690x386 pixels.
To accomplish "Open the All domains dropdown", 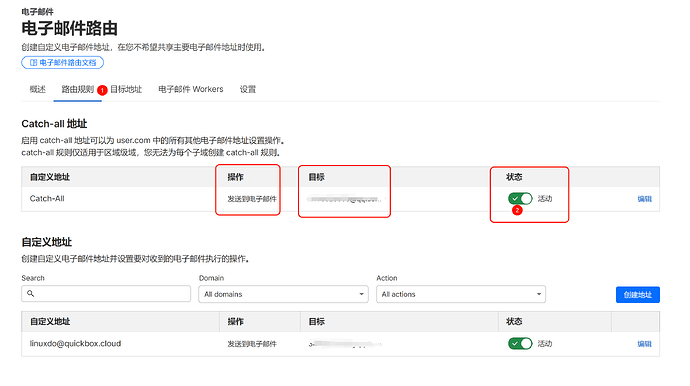I will click(x=284, y=294).
